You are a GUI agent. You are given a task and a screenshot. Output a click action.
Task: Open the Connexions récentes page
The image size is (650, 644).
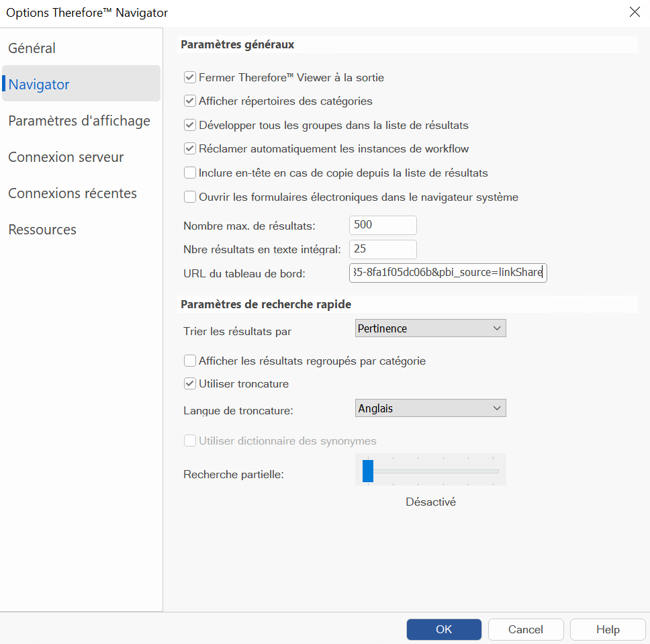point(72,193)
